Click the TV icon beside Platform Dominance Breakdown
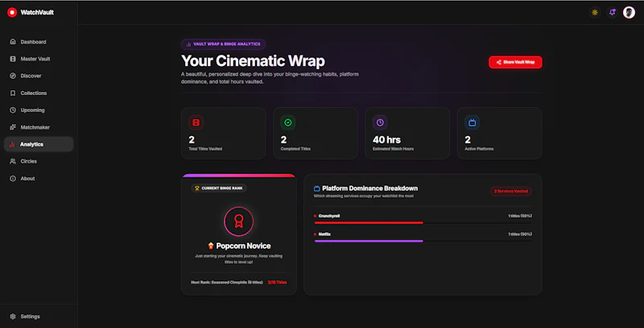This screenshot has width=644, height=328. (x=316, y=189)
